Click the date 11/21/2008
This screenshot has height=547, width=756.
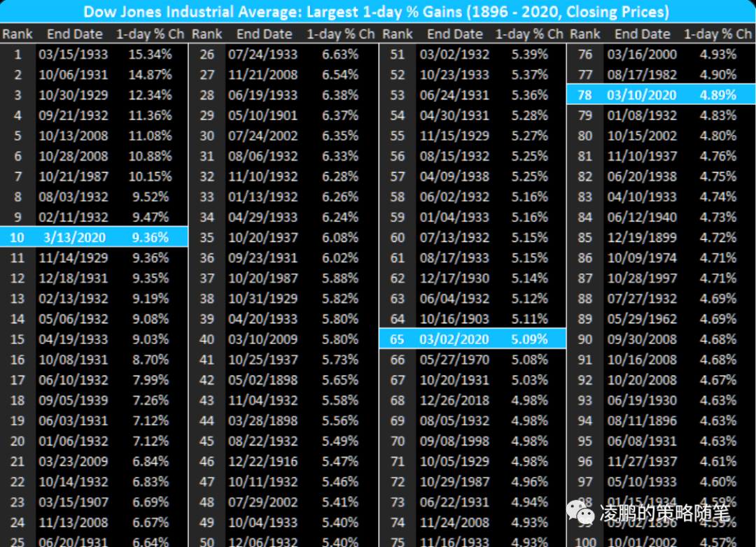(x=262, y=75)
